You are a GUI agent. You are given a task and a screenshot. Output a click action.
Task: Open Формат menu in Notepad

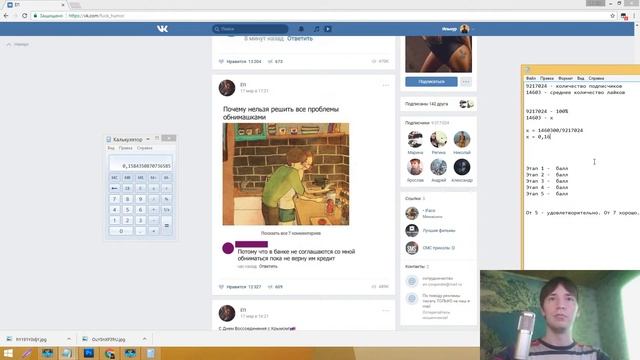pyautogui.click(x=565, y=78)
